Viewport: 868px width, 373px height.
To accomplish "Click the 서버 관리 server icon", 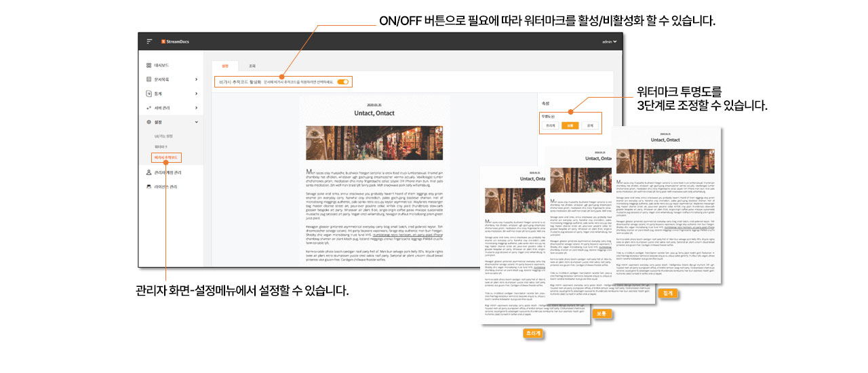I will click(149, 108).
